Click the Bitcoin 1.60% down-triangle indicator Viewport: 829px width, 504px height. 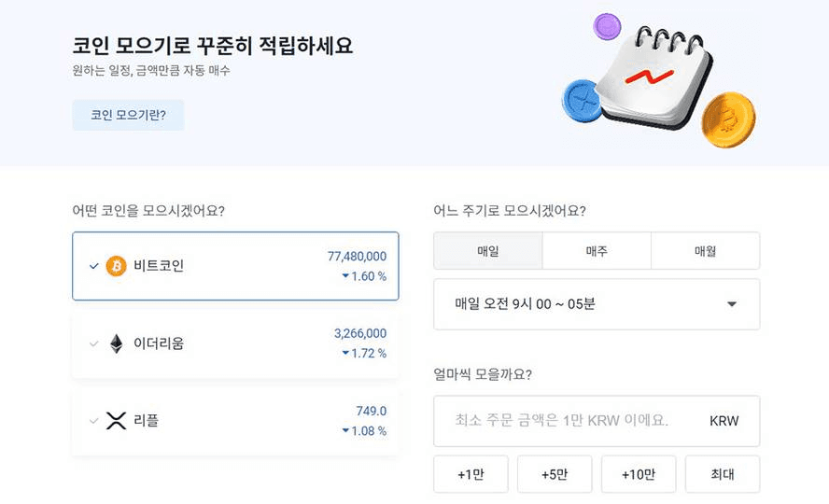point(345,275)
